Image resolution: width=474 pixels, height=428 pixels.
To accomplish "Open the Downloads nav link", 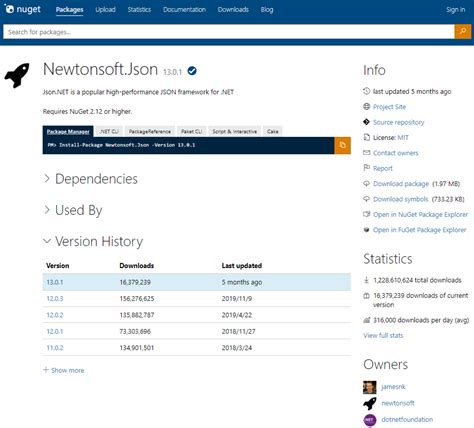I will pos(233,9).
